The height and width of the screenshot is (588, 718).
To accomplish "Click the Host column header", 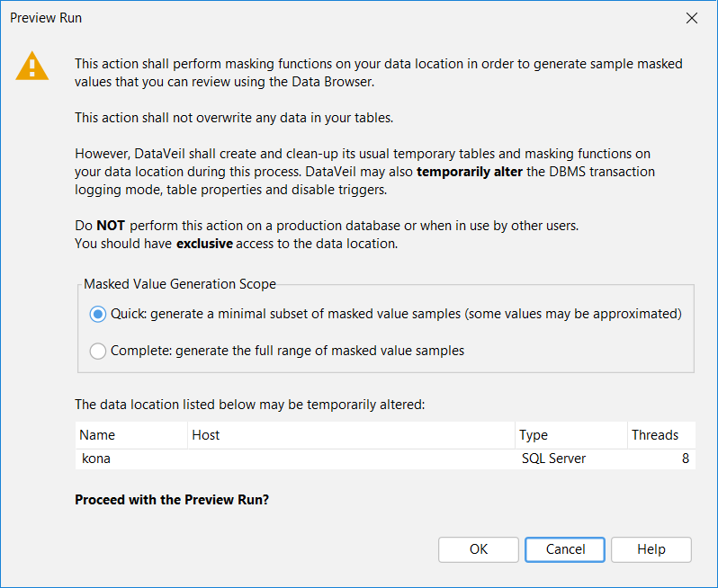I will tap(351, 435).
